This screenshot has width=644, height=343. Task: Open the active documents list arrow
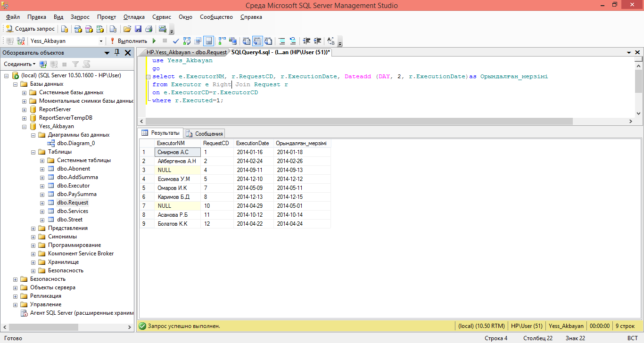[x=629, y=52]
